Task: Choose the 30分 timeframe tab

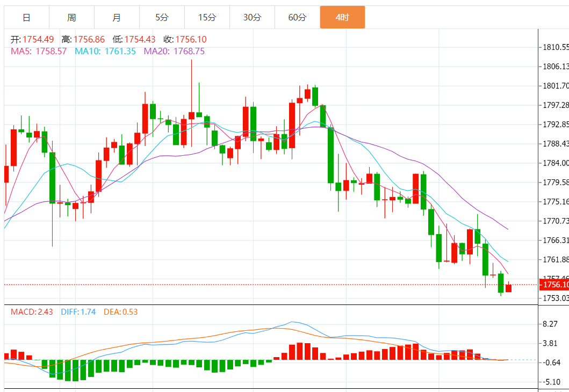Action: 252,17
